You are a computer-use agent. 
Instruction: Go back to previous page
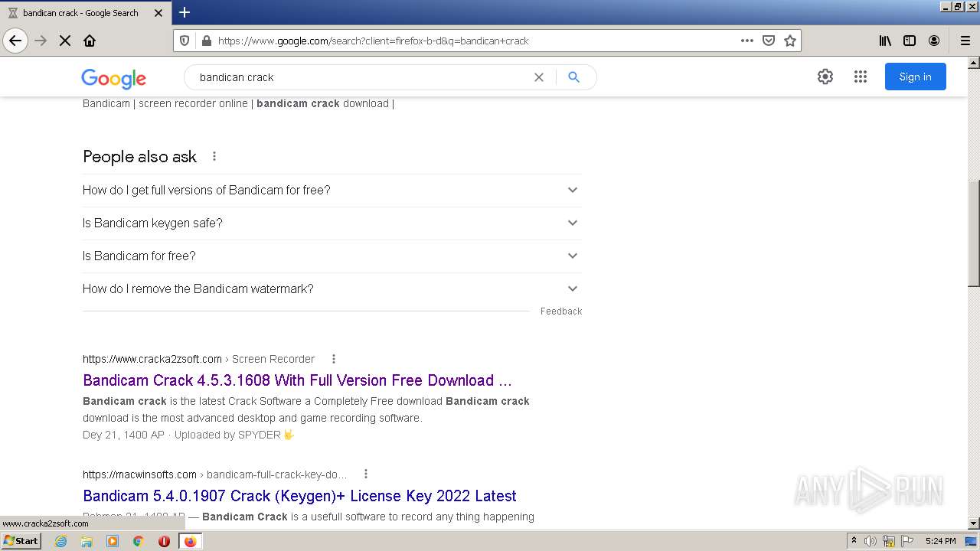(x=15, y=41)
